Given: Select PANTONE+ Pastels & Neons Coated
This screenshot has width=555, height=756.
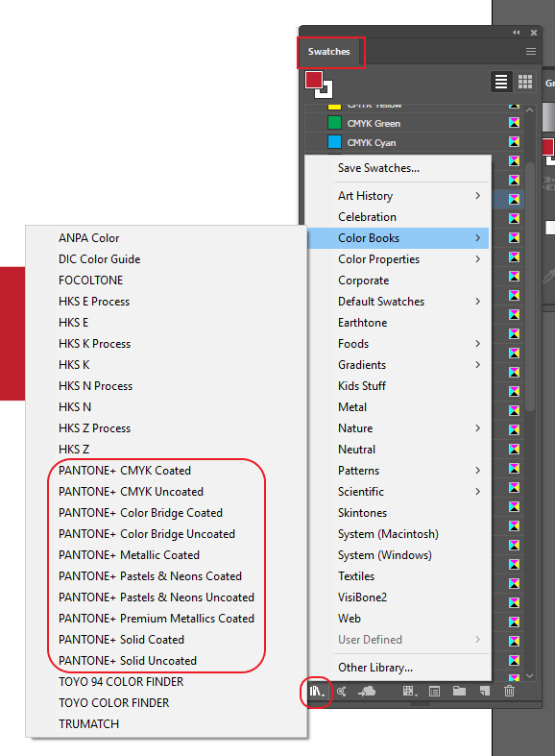Looking at the screenshot, I should pos(166,576).
